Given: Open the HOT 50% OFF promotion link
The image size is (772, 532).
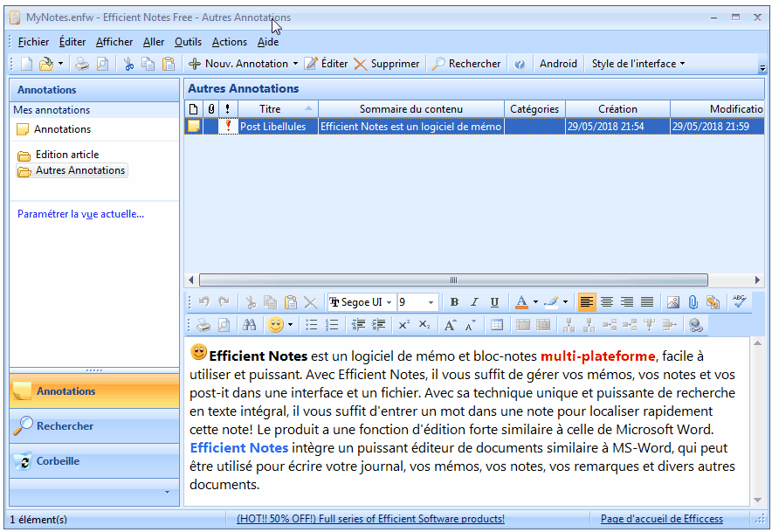Looking at the screenshot, I should pyautogui.click(x=371, y=519).
